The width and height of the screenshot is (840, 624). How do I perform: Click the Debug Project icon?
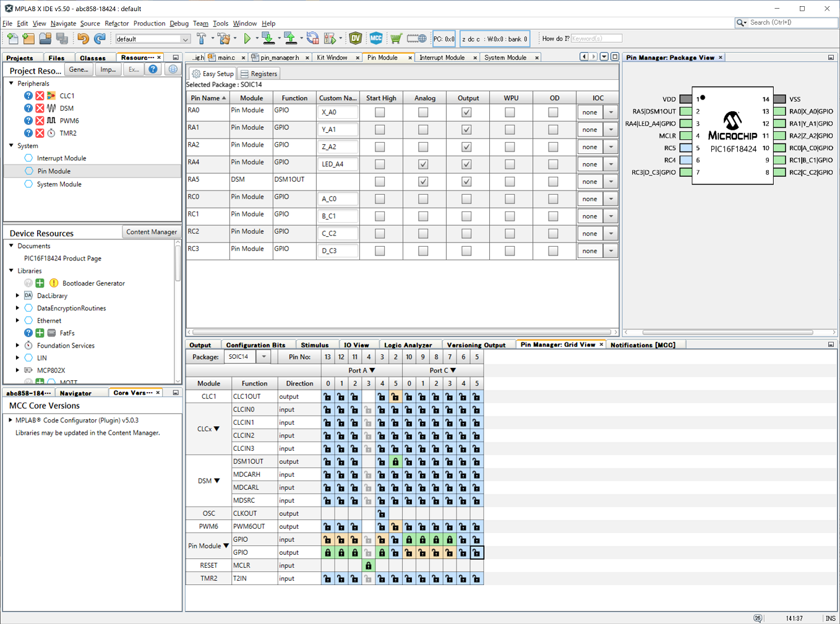tap(330, 38)
